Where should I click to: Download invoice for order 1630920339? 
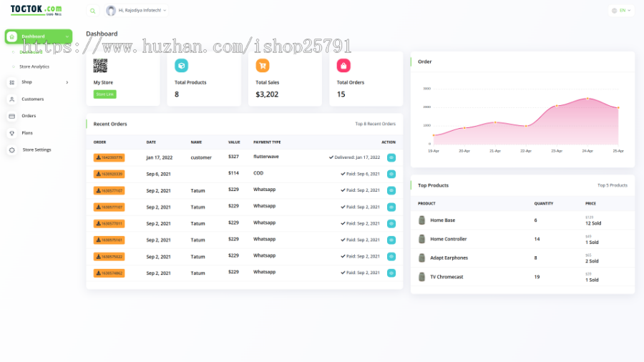click(109, 174)
